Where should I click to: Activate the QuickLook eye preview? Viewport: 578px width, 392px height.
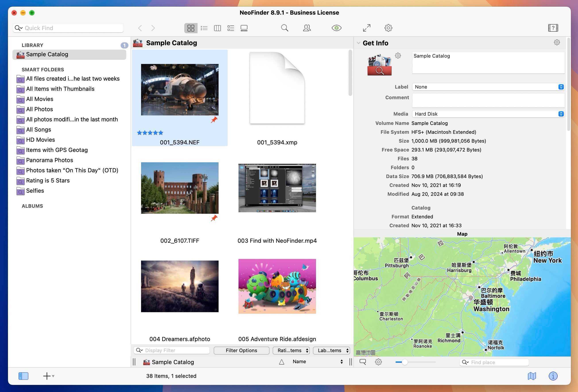click(x=336, y=28)
